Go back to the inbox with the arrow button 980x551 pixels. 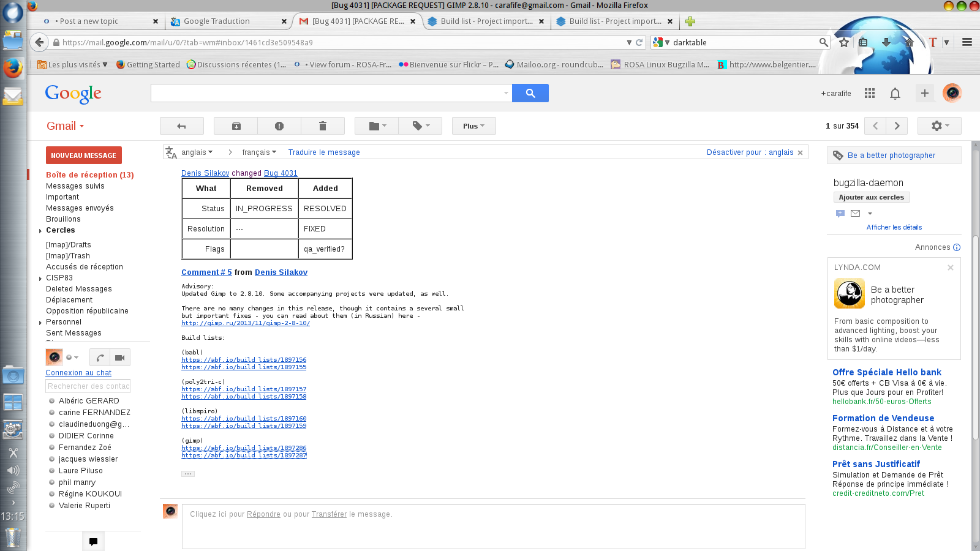pos(181,126)
